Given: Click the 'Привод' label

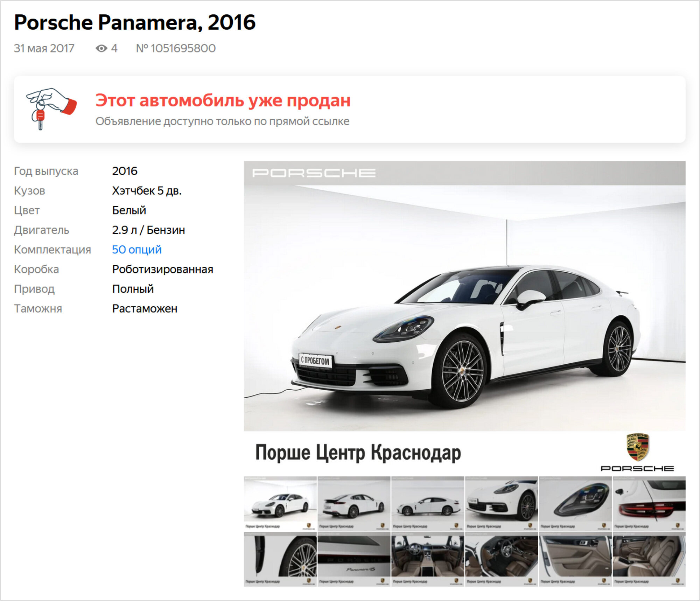Looking at the screenshot, I should [x=34, y=289].
